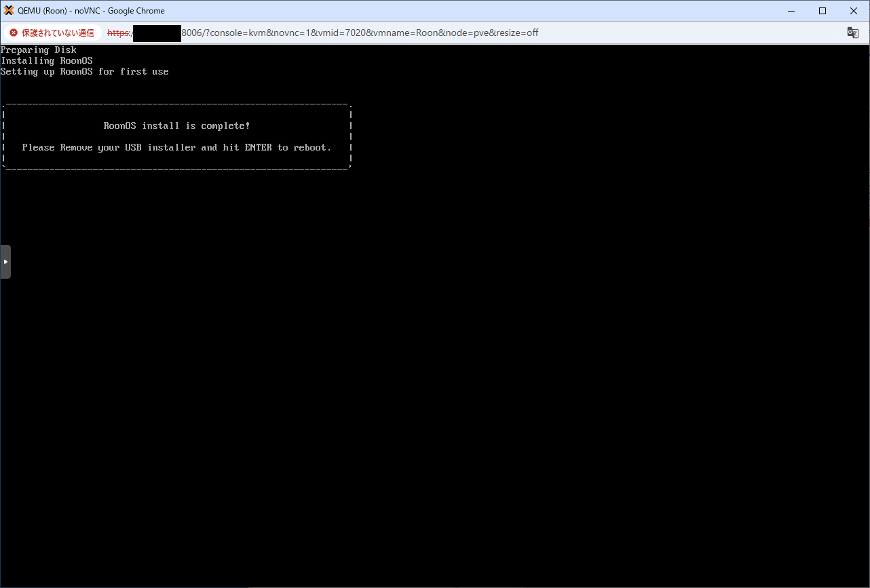This screenshot has height=588, width=870.
Task: Click 'Please Remove your USB installer' line
Action: (176, 148)
